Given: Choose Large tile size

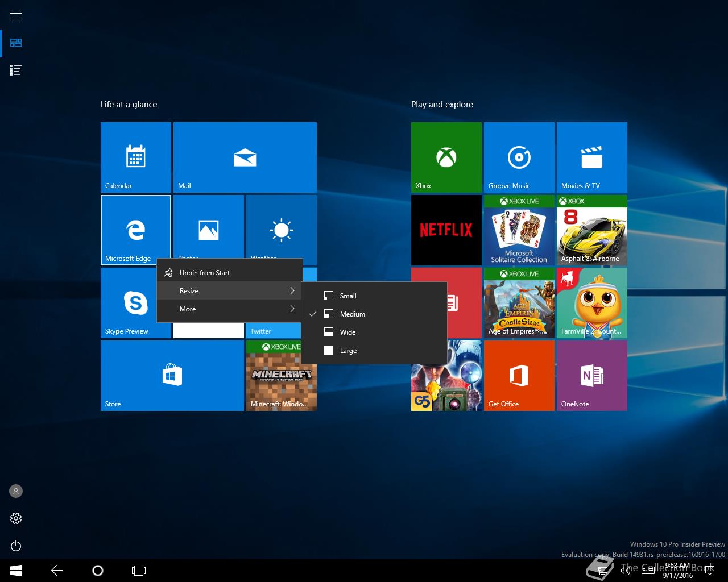Looking at the screenshot, I should pyautogui.click(x=374, y=350).
